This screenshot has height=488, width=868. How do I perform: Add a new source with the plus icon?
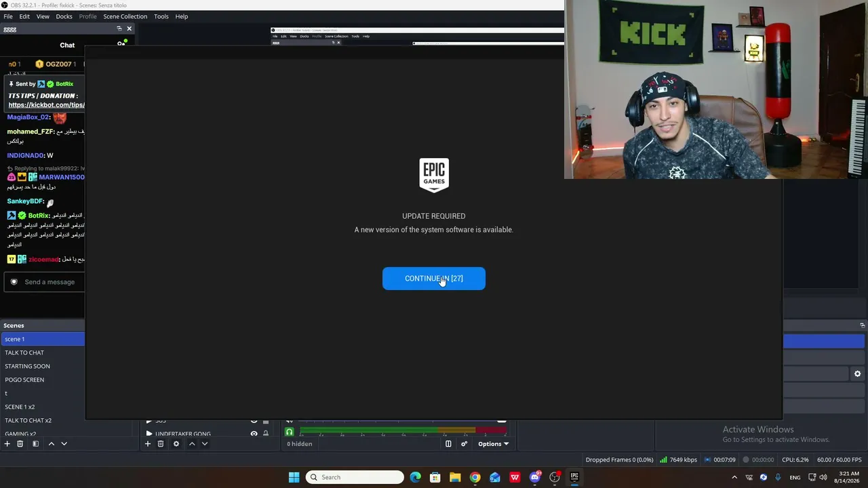pos(148,444)
